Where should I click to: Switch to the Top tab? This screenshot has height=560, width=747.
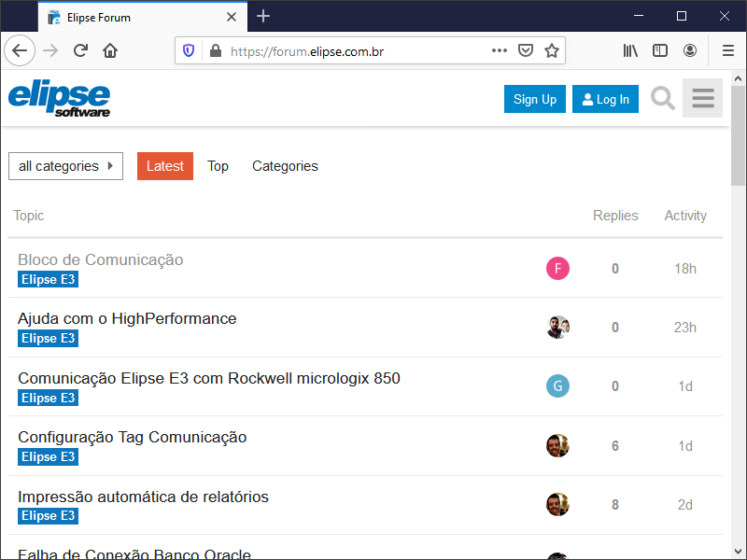pyautogui.click(x=218, y=166)
